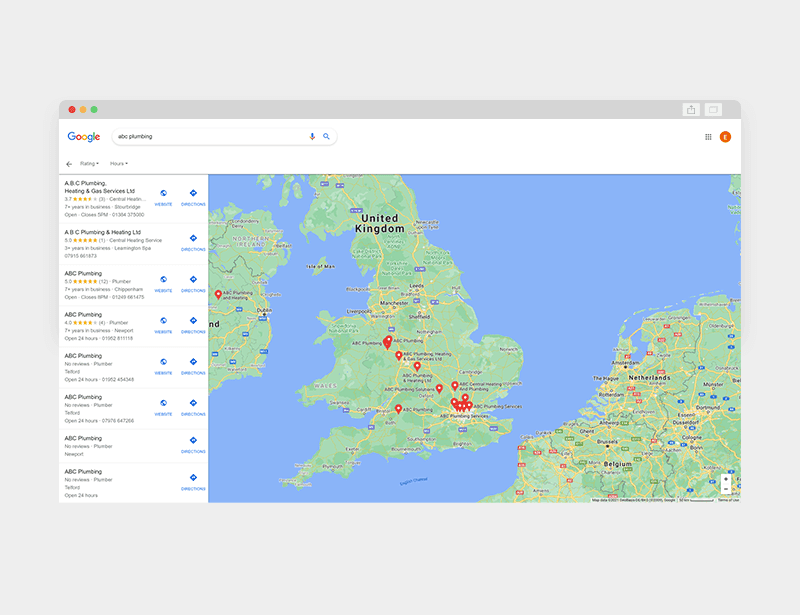Click the blue search magnifier icon
The width and height of the screenshot is (800, 615).
[326, 136]
